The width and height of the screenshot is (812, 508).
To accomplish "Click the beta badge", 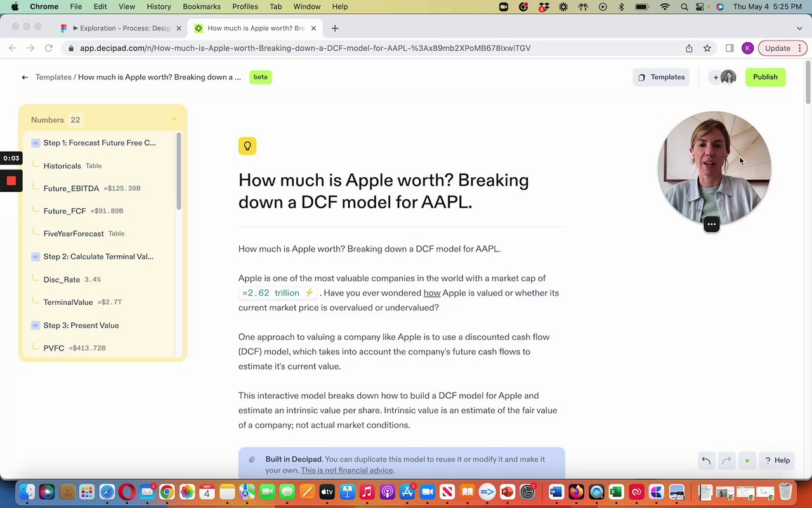I will pos(261,77).
